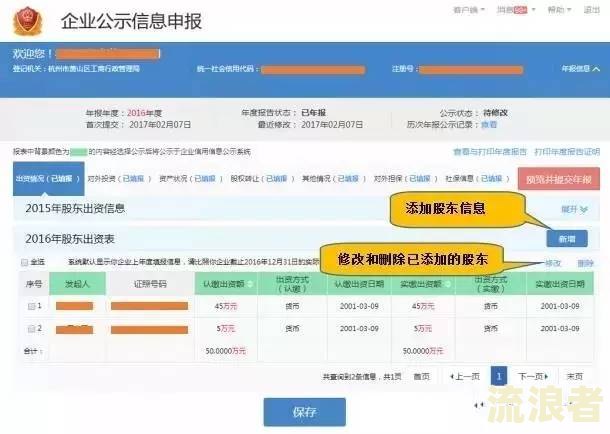Open 查看与打印年度报告 link
The height and width of the screenshot is (434, 610).
(x=490, y=152)
